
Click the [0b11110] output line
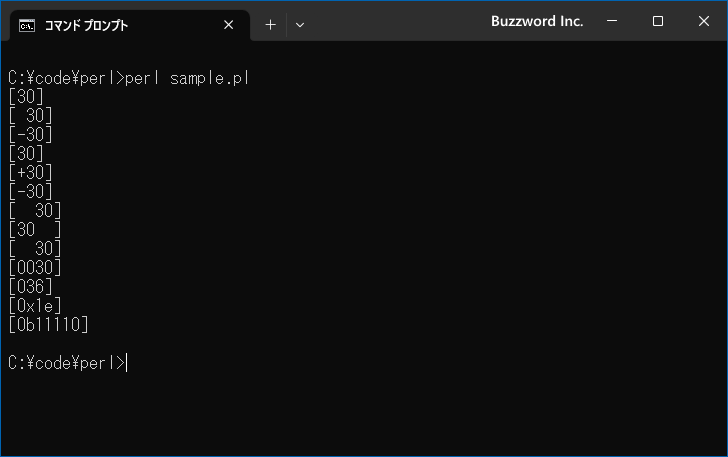(x=48, y=325)
